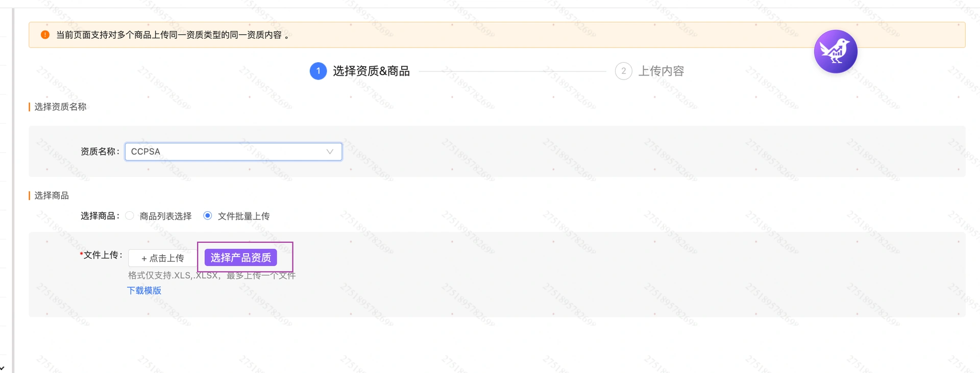Screen dimensions: 980x373
Task: Open the 资质名称 CCPSA dropdown
Action: [x=233, y=152]
